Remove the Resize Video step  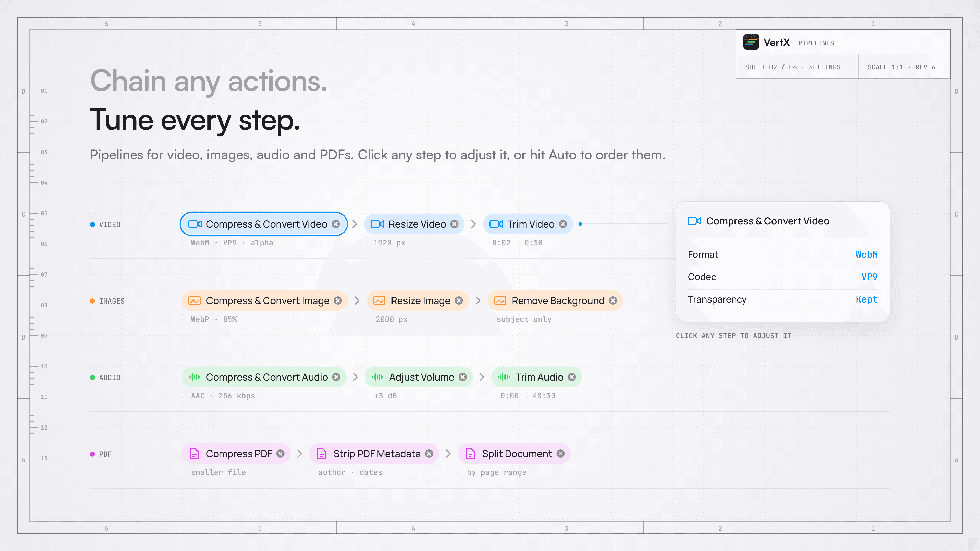coord(454,224)
